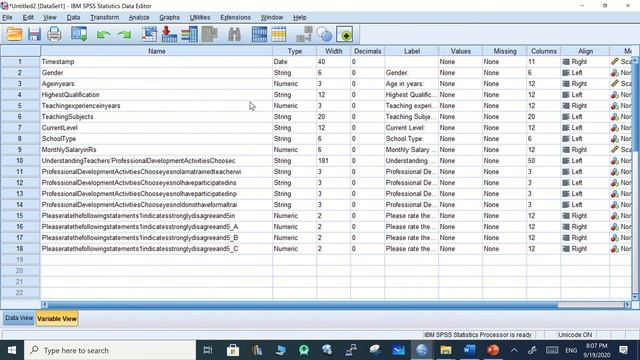
Task: Click the Print toolbar icon
Action: click(x=54, y=34)
